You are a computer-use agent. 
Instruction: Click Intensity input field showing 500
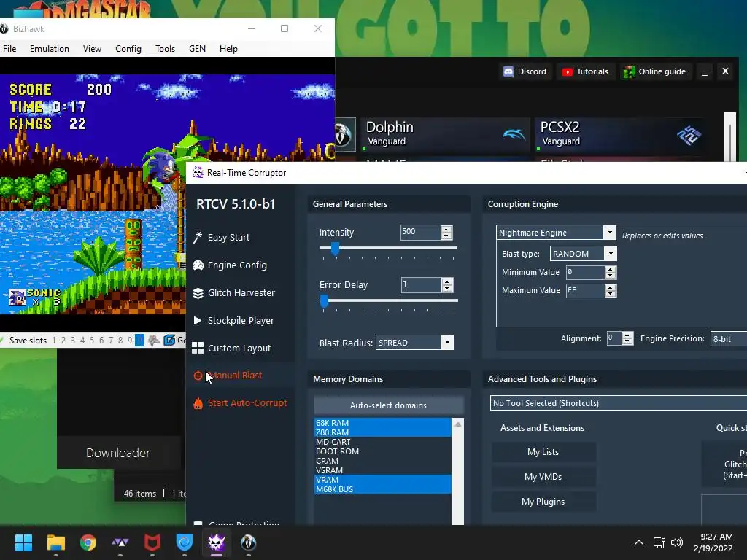tap(421, 232)
